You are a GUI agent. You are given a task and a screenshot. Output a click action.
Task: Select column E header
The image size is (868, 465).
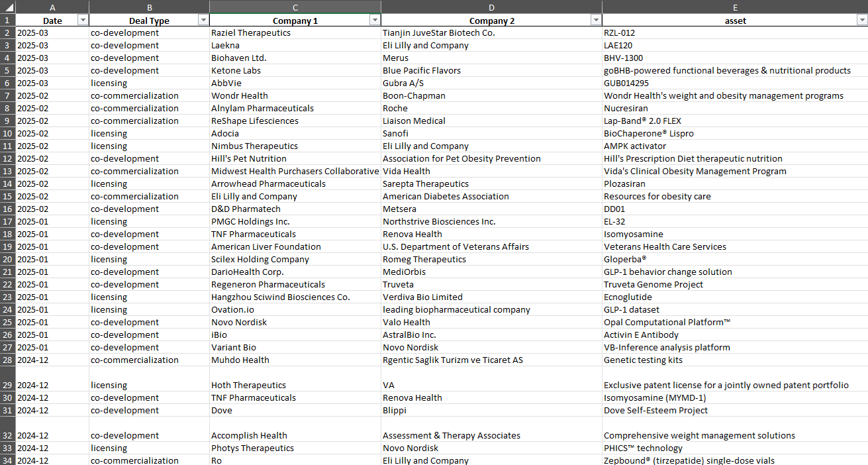coord(735,6)
